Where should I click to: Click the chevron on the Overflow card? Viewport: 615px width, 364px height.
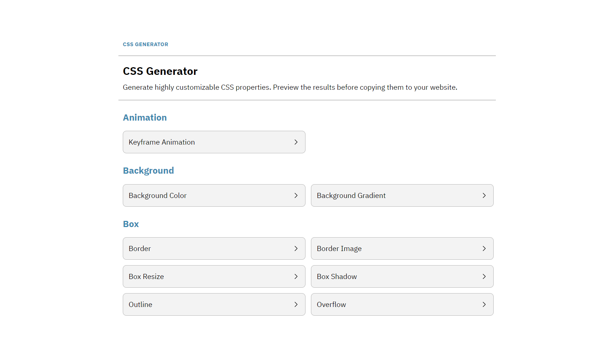pyautogui.click(x=484, y=304)
